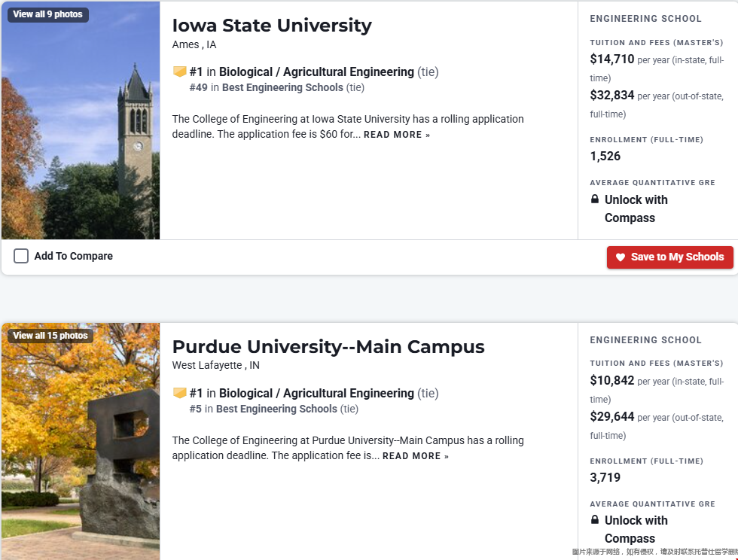Open the Iowa State University title link

(x=272, y=26)
